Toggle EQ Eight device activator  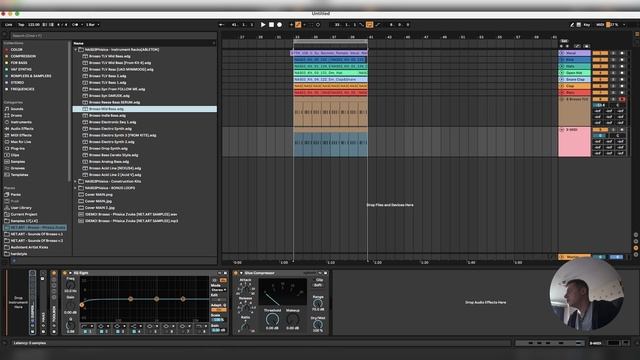click(65, 273)
